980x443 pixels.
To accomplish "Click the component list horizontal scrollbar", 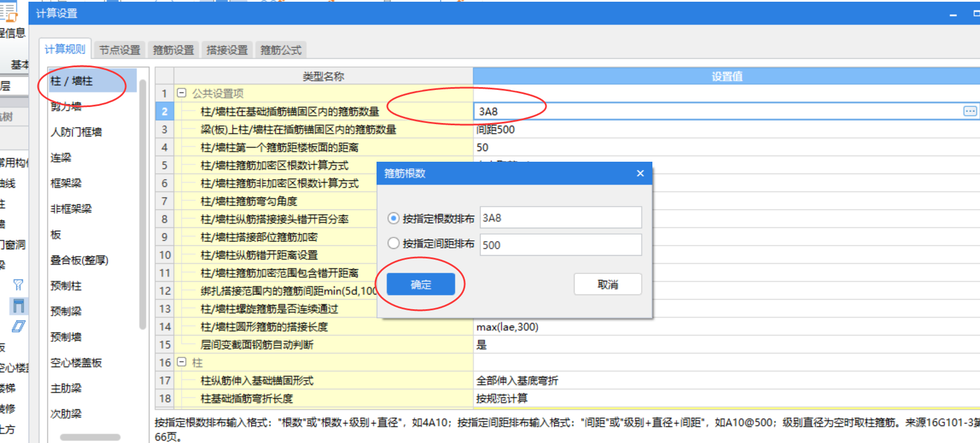I will point(90,437).
